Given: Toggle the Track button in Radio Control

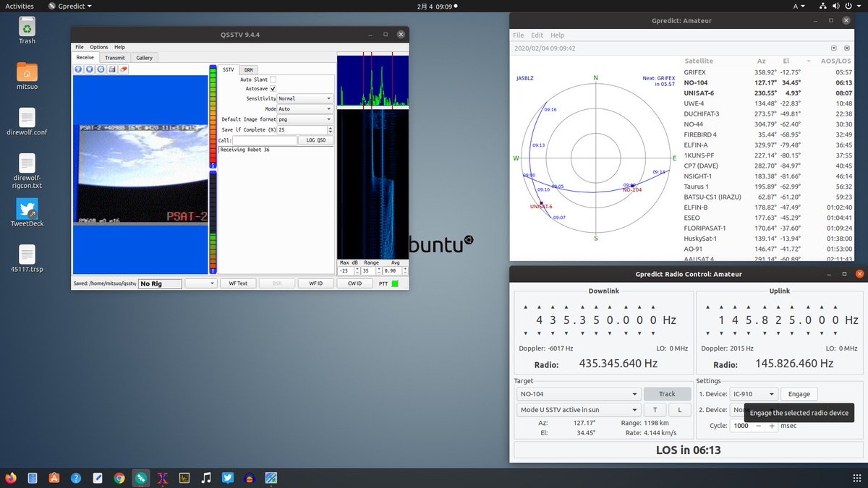Looking at the screenshot, I should [666, 394].
